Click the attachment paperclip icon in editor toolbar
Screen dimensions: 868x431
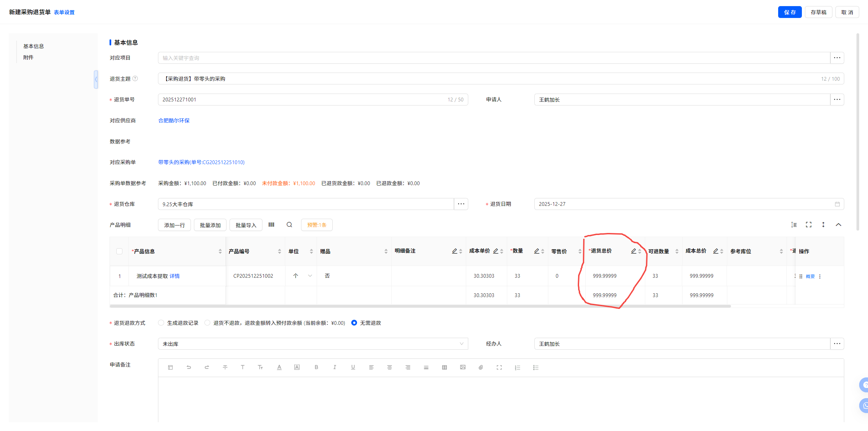pyautogui.click(x=481, y=367)
